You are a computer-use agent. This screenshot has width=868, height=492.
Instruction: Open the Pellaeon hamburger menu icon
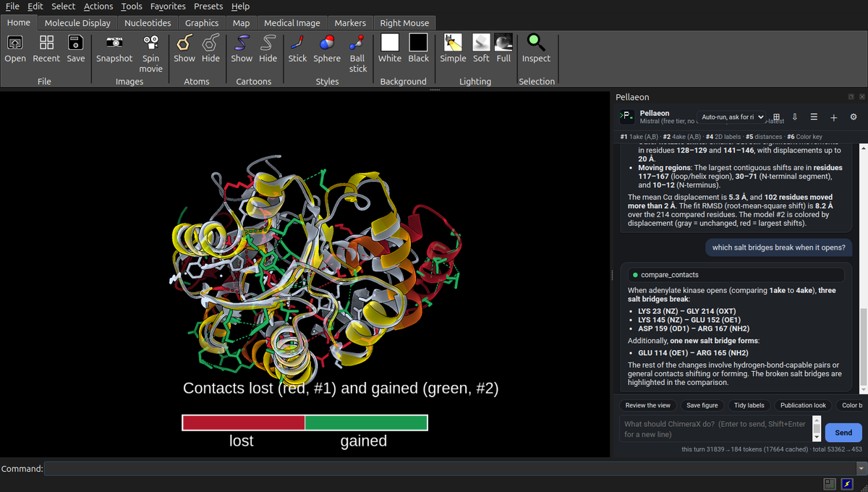pyautogui.click(x=814, y=117)
